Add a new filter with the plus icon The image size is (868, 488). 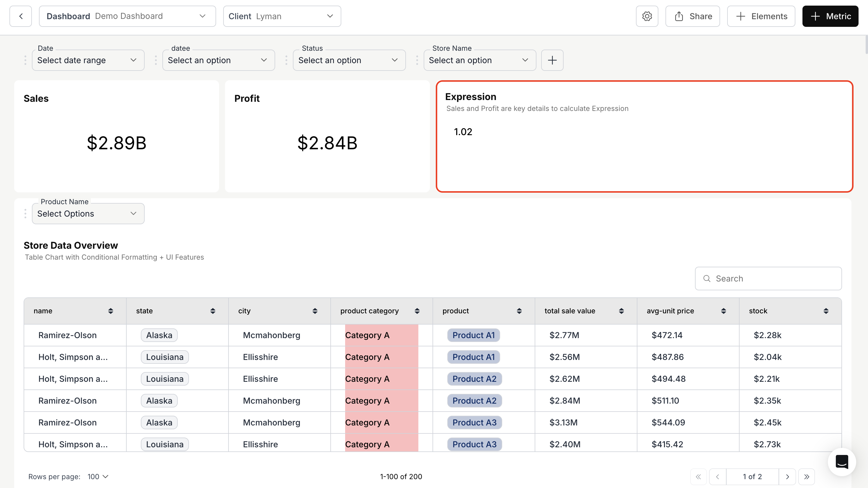552,60
